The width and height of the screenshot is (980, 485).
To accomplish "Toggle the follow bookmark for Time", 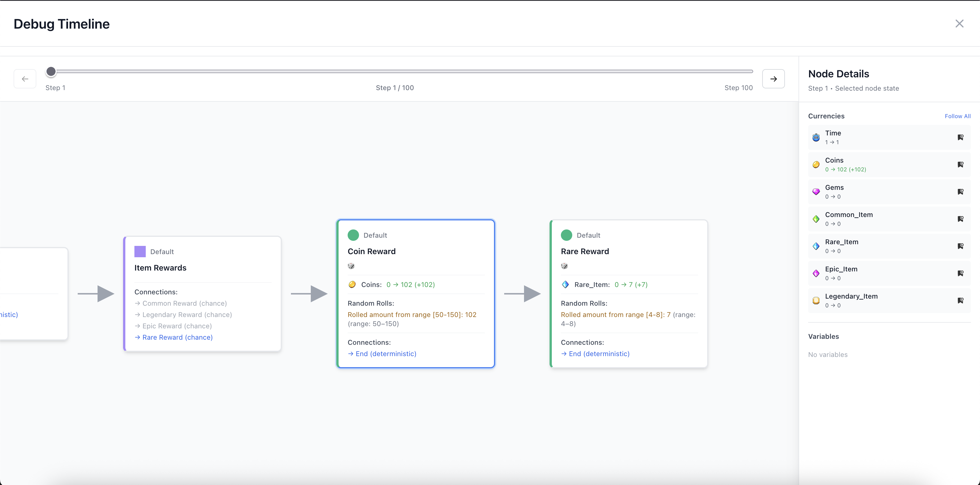I will pyautogui.click(x=960, y=137).
